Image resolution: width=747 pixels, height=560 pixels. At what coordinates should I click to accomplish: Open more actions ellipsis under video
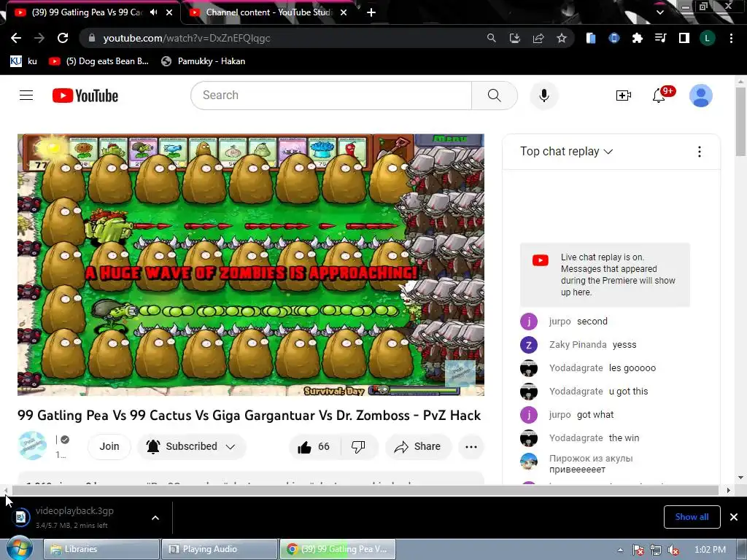(471, 447)
